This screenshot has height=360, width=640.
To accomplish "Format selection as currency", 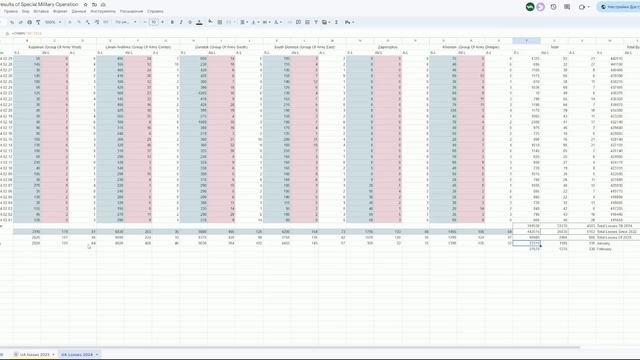I will pyautogui.click(x=70, y=22).
